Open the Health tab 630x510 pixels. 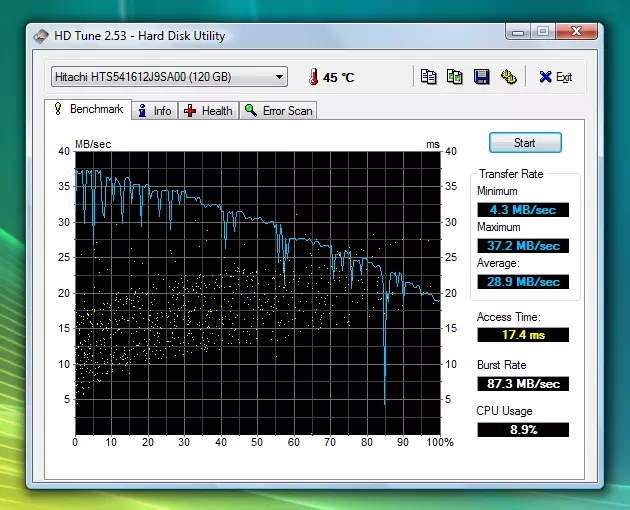point(208,111)
